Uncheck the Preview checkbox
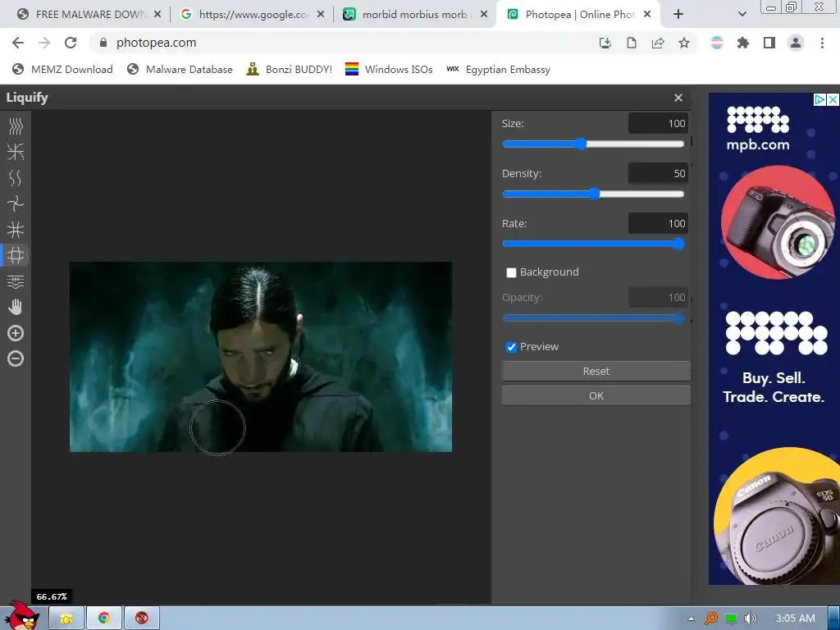The image size is (840, 630). [511, 347]
